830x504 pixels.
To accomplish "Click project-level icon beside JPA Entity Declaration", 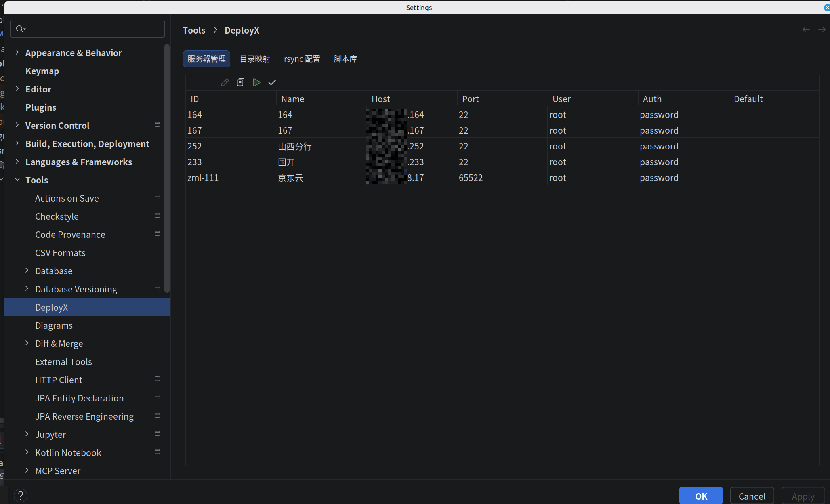I will (158, 397).
